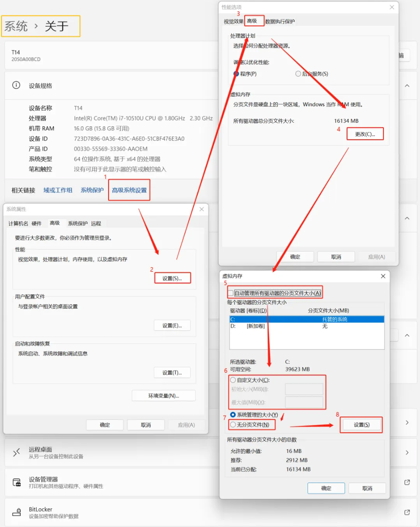Click inside the 初始大小(MB) input field
Screen dimensions: 420x527
point(304,389)
